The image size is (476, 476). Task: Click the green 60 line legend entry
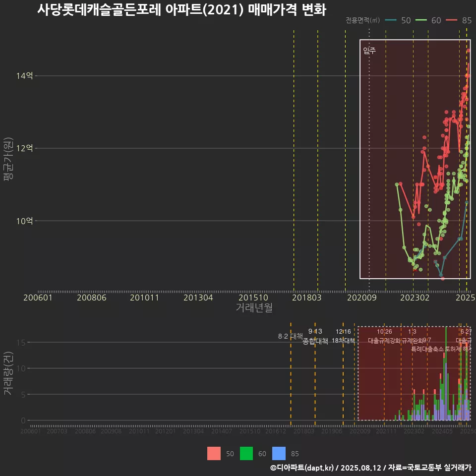pyautogui.click(x=428, y=20)
